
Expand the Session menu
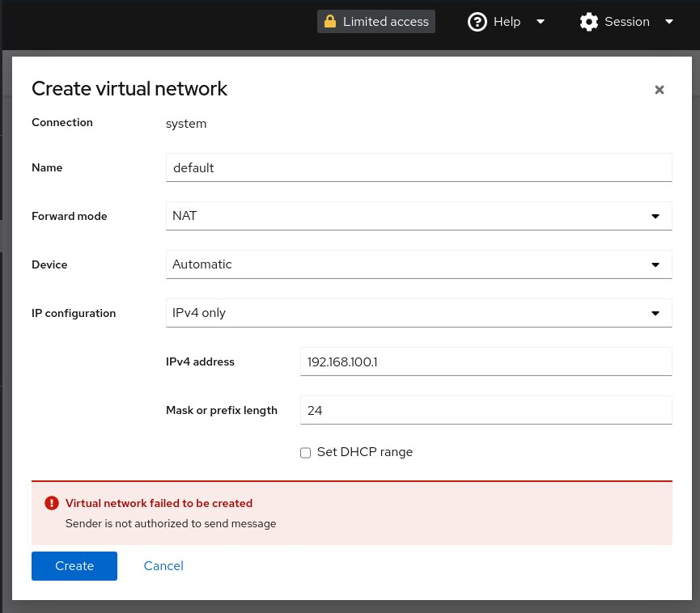669,22
